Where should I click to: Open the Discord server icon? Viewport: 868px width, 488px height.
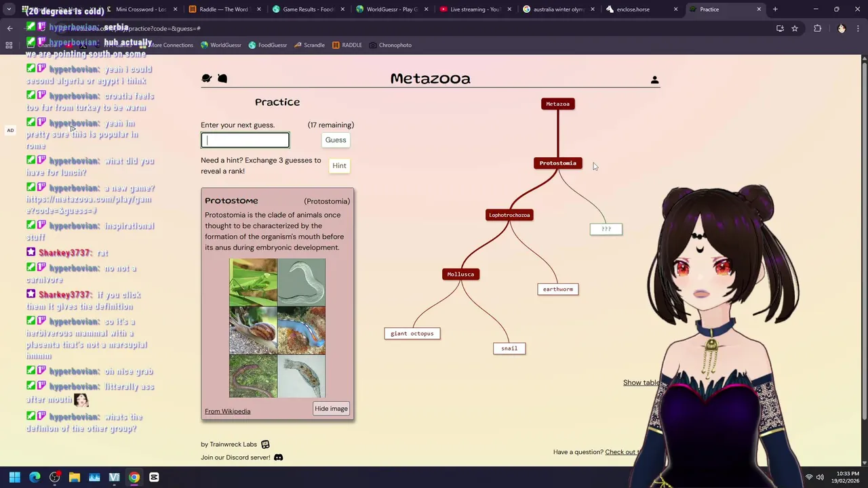[x=278, y=457]
